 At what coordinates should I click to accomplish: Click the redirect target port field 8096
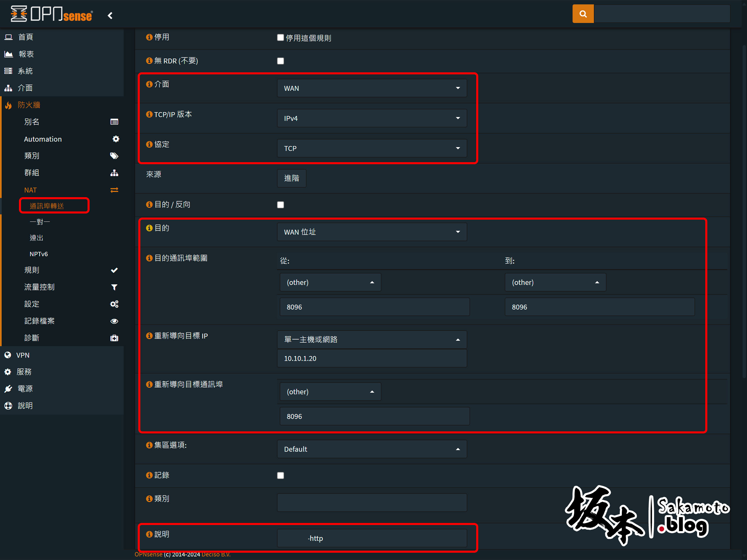tap(374, 416)
